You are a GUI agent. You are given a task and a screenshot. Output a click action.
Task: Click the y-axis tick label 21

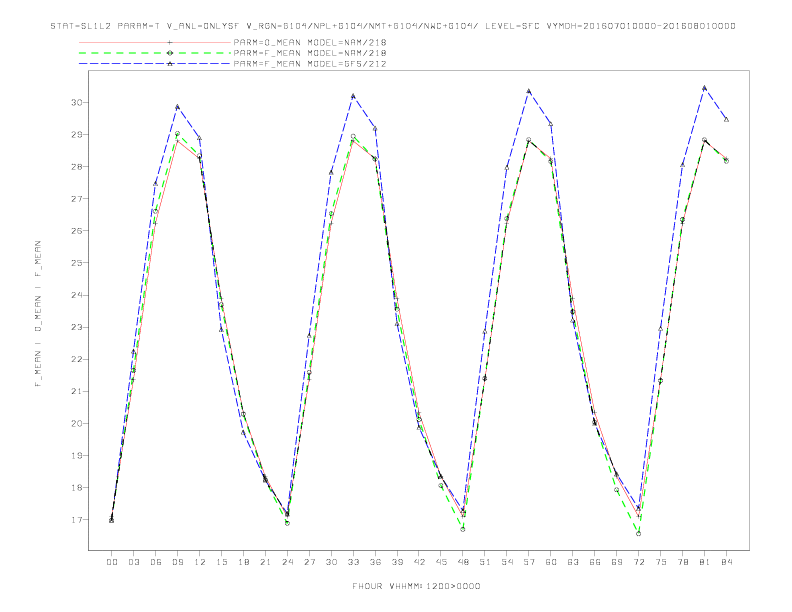[77, 391]
